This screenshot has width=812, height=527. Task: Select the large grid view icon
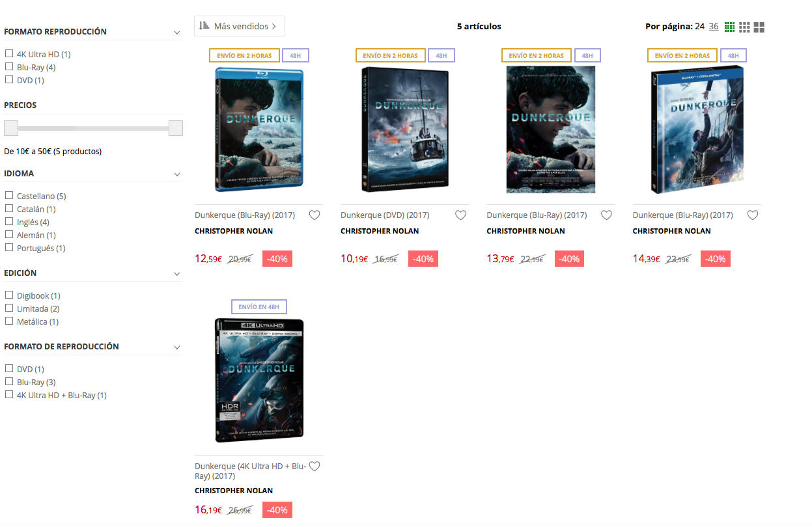pos(759,27)
